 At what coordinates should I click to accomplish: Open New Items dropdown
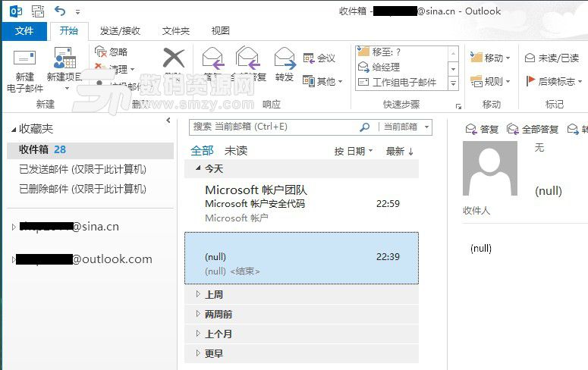(64, 69)
